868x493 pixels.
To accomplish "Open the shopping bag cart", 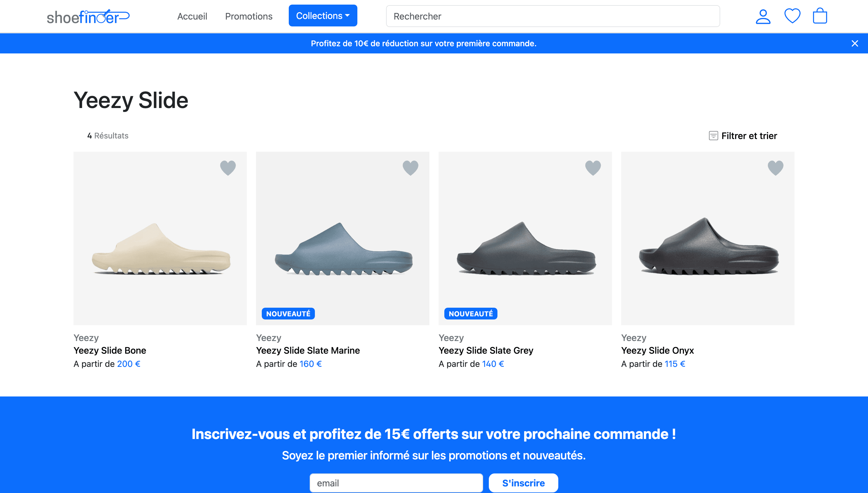I will coord(820,16).
